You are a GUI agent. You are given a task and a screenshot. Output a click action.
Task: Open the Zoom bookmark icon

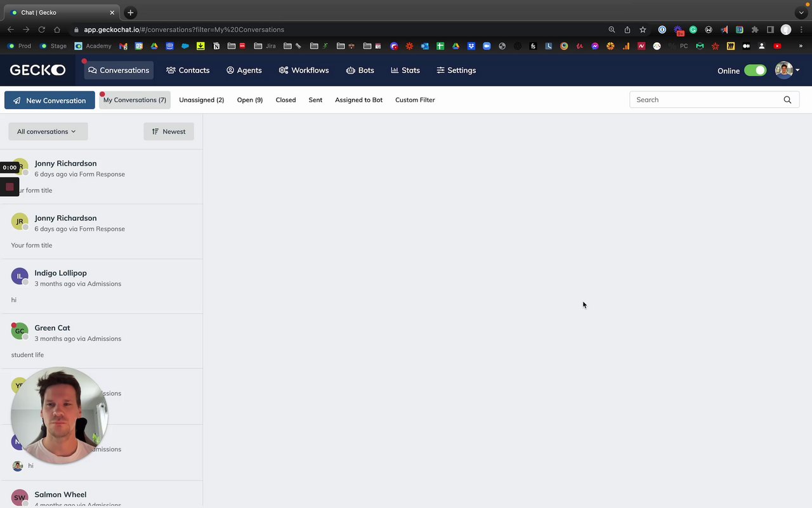tap(487, 46)
